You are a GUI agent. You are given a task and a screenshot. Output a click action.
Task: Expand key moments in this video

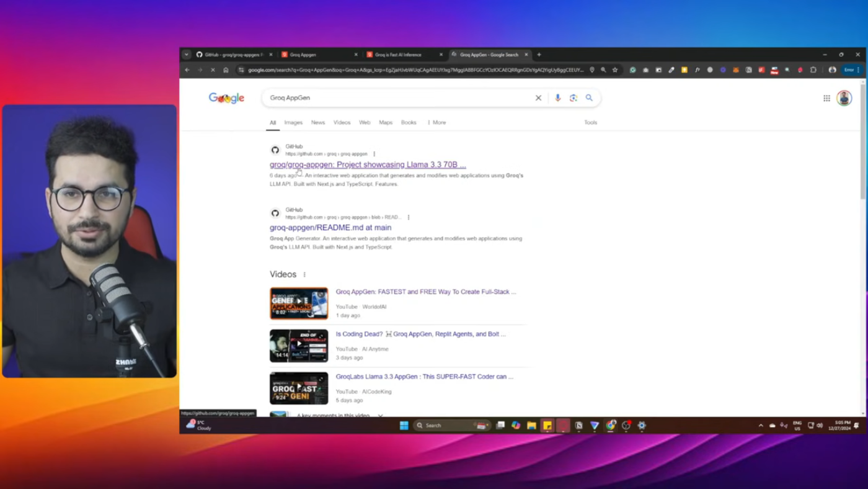click(339, 415)
